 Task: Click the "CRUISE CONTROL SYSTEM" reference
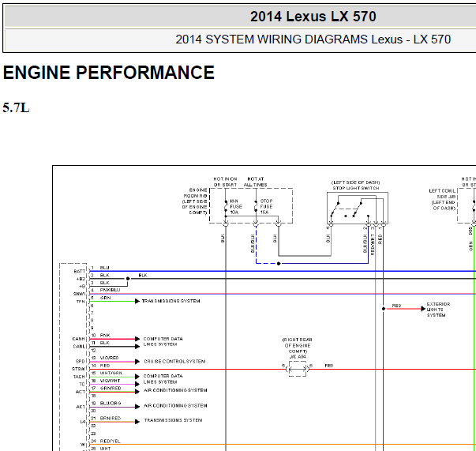click(174, 362)
